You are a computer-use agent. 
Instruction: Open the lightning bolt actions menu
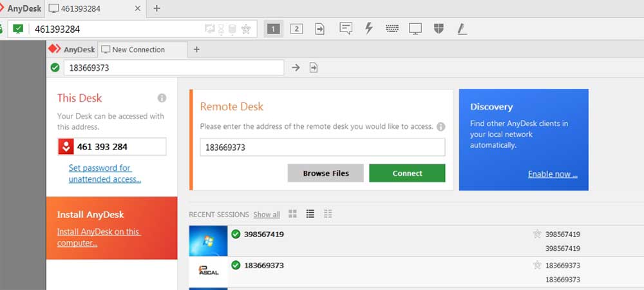pos(369,28)
